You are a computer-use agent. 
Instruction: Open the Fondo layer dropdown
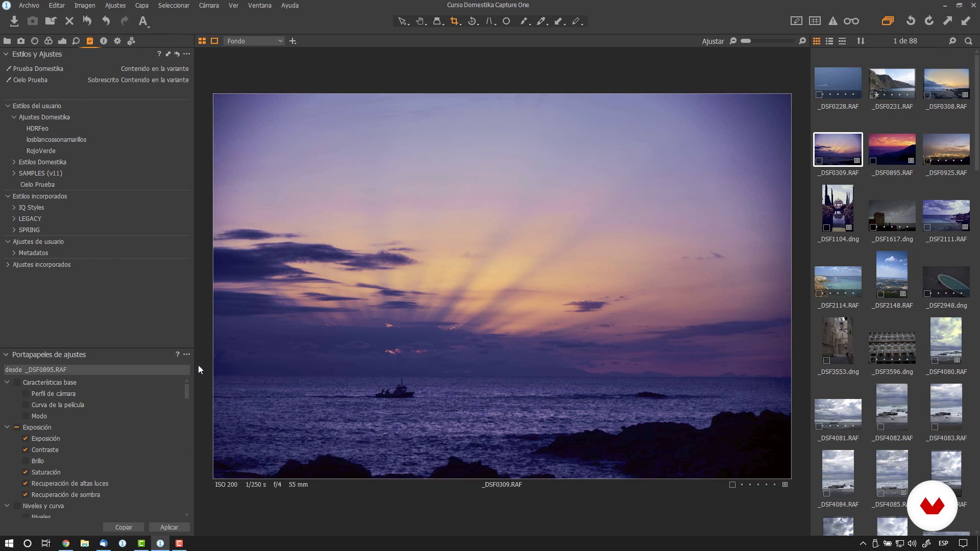(x=254, y=41)
